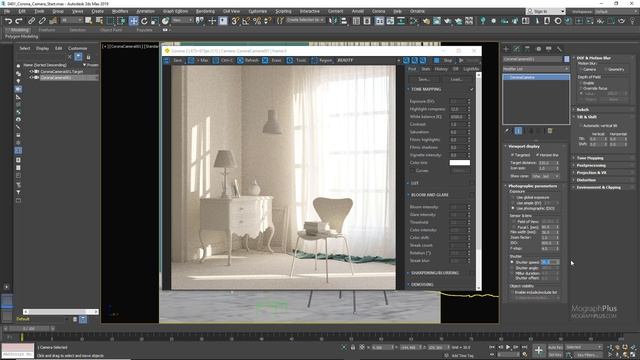Select Use photographic (ISO) radio button

tap(513, 208)
